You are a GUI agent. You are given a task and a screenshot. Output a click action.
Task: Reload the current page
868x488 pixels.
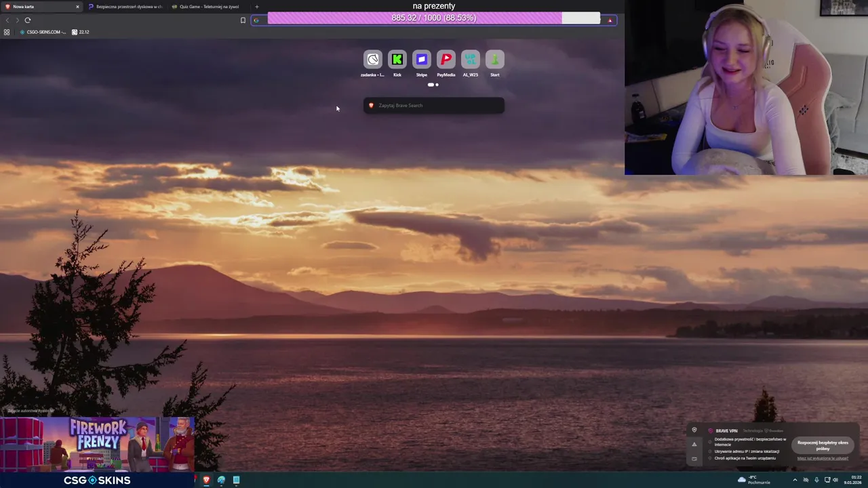[28, 20]
